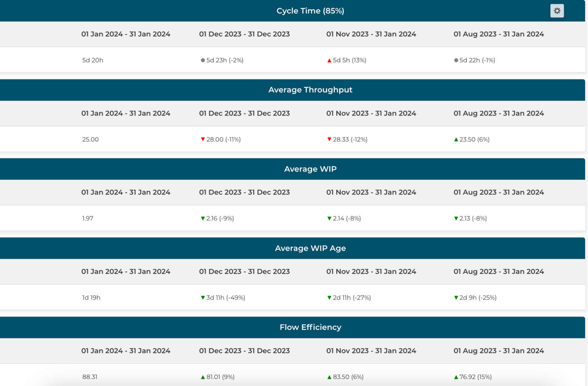Click 5d 20h cycle time value
This screenshot has height=386, width=588.
[93, 60]
